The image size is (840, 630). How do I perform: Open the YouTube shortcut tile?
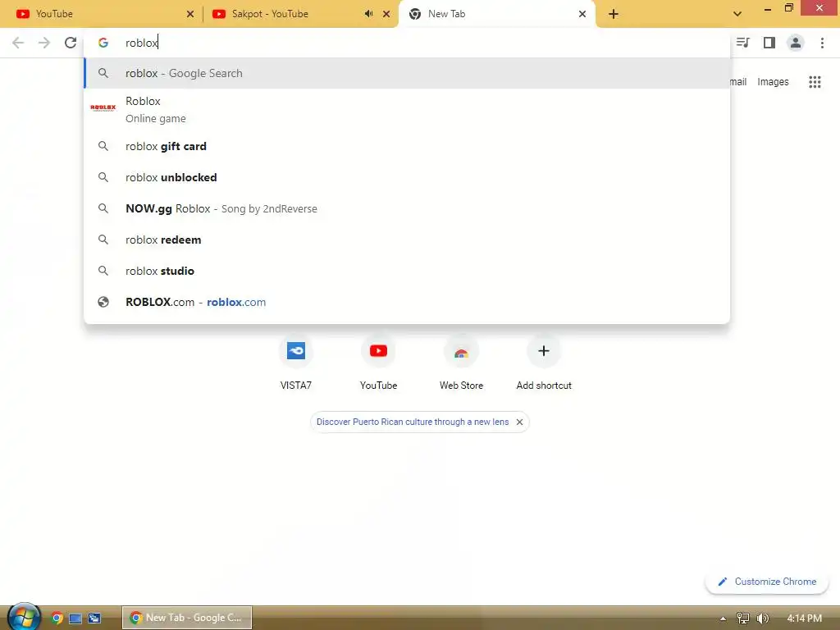(378, 363)
